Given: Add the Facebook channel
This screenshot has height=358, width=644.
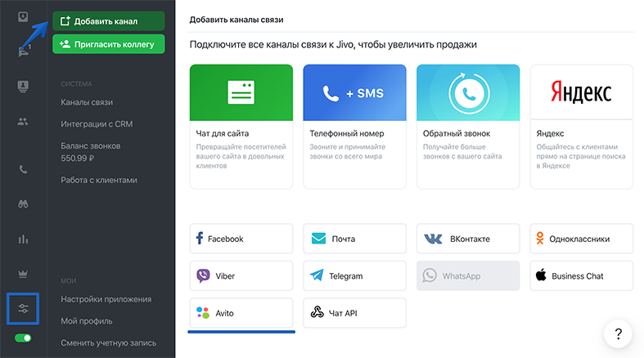Looking at the screenshot, I should coord(241,239).
